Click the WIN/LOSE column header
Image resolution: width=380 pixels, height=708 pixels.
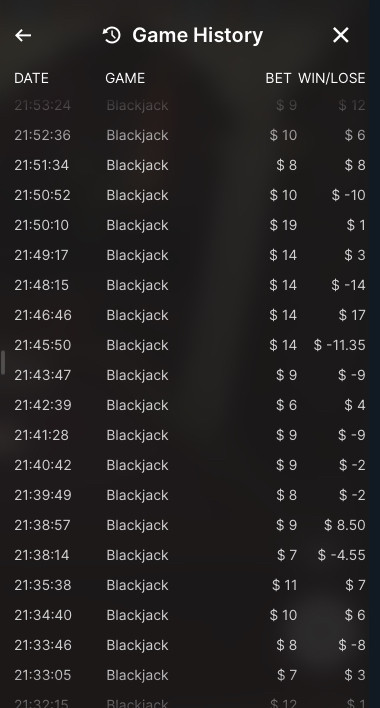point(332,78)
